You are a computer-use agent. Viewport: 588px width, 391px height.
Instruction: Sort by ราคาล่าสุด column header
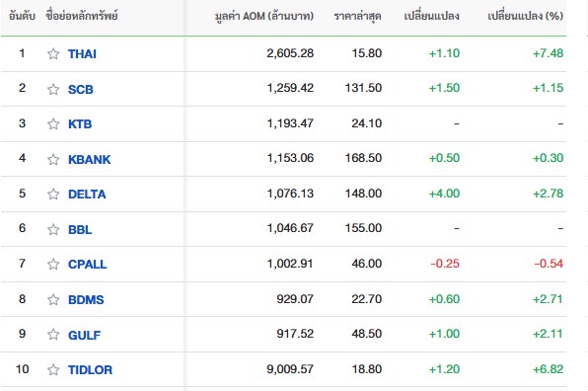click(x=358, y=16)
